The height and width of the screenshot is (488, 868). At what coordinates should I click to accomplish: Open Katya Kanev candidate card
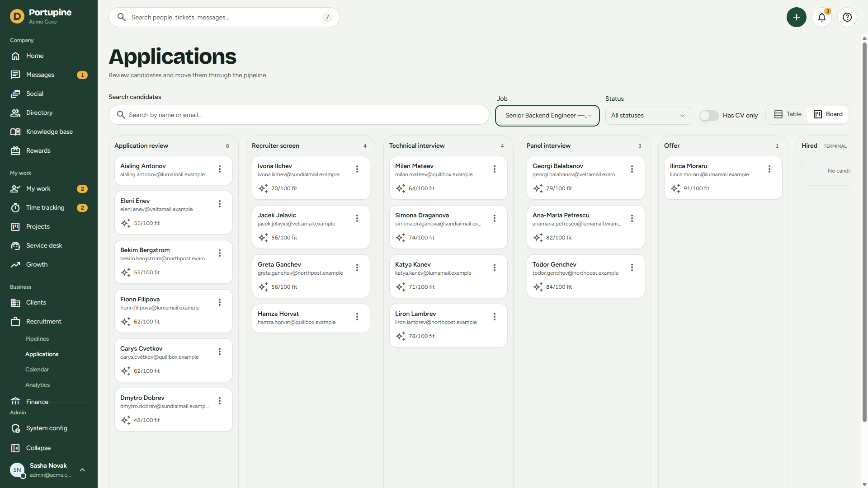click(x=448, y=276)
